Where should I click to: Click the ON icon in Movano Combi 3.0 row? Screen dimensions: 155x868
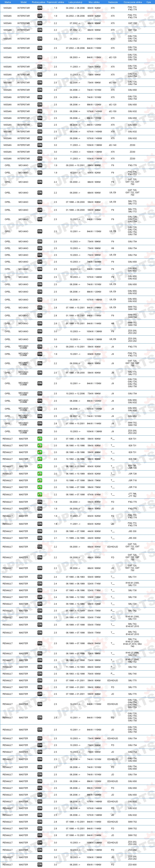point(40,431)
